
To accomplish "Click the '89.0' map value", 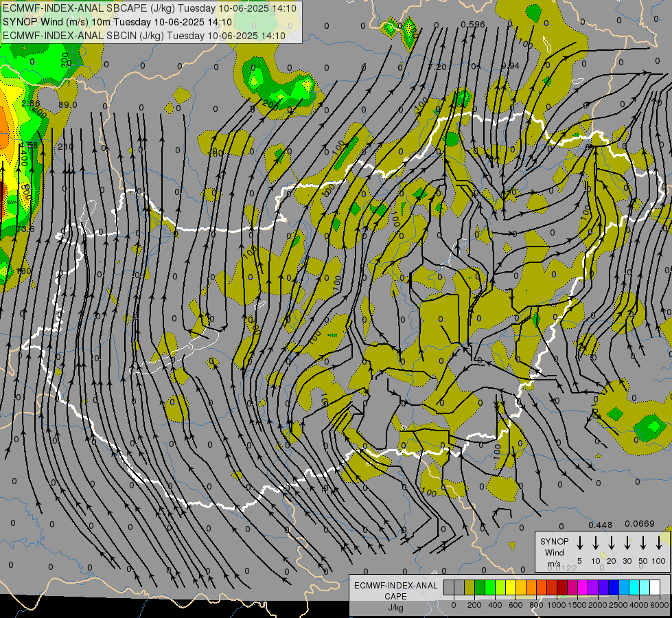I will [67, 104].
